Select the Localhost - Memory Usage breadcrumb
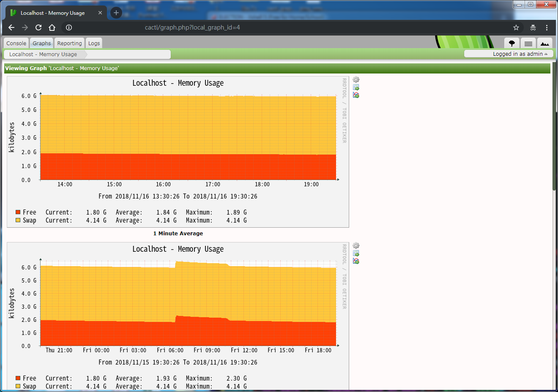 click(x=42, y=54)
